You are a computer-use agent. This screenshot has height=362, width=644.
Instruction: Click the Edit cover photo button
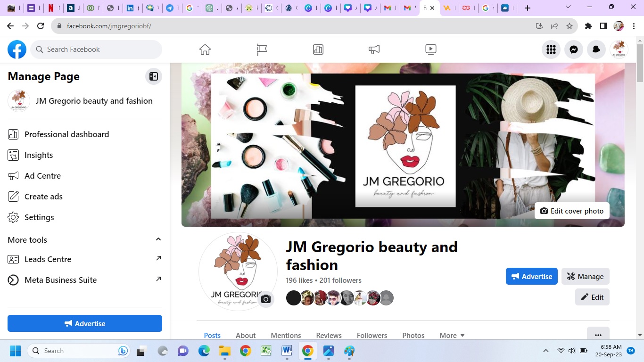572,211
